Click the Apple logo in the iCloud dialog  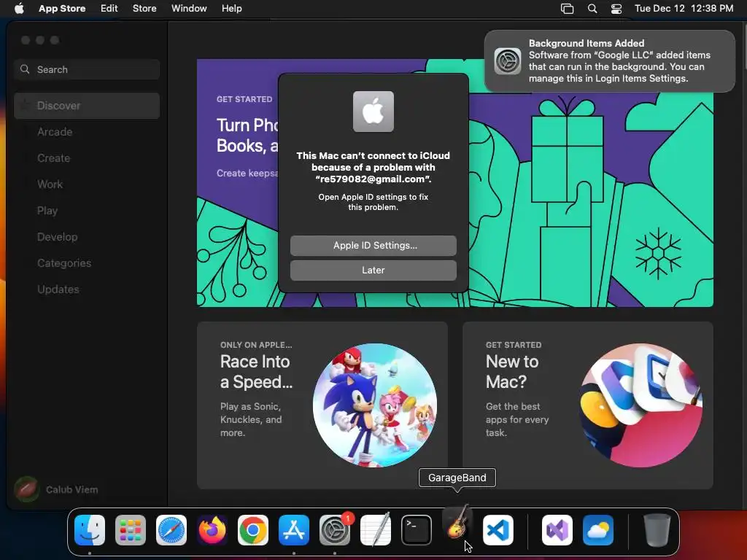(373, 112)
